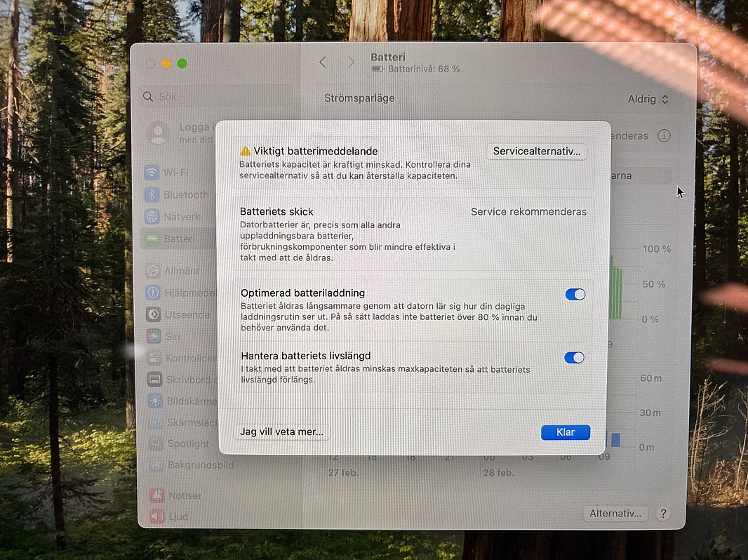The image size is (748, 560).
Task: Click the Wi-Fi icon in sidebar
Action: tap(152, 173)
